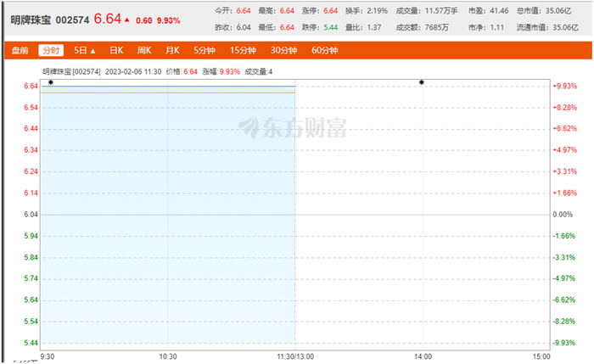Viewport: 594px width, 364px height.
Task: Click the 市净 P/B value 1.11
Action: click(x=497, y=28)
